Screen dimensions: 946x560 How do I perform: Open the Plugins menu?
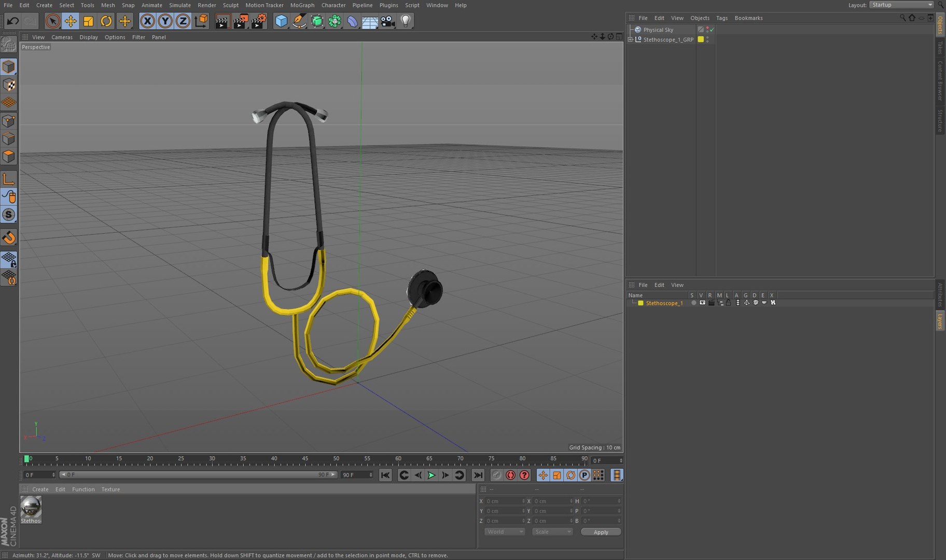pos(388,5)
